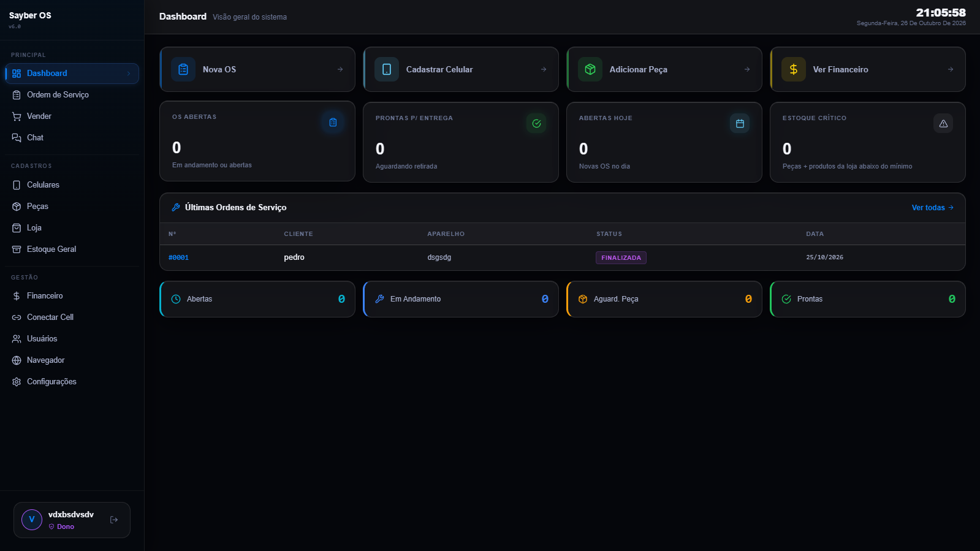Click the wrench icon beside Últimas Ordens de Serviço
980x551 pixels.
point(176,207)
